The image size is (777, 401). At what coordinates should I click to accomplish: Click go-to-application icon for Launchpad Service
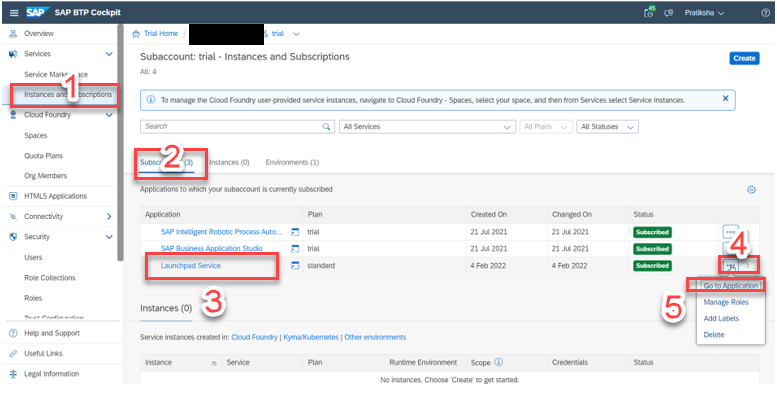pyautogui.click(x=295, y=266)
